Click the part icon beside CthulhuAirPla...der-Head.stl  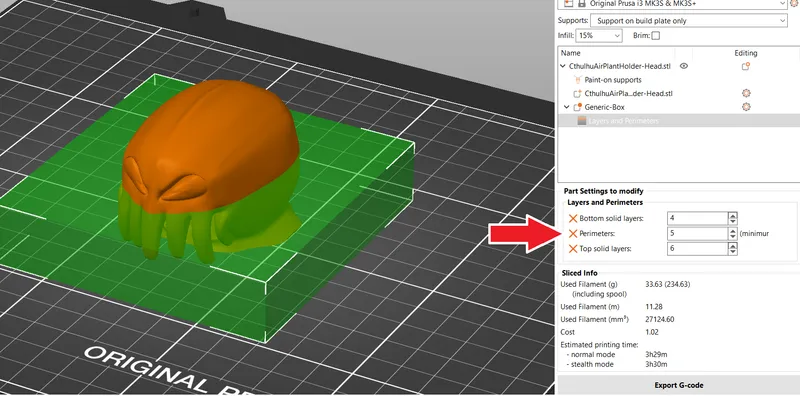[578, 94]
